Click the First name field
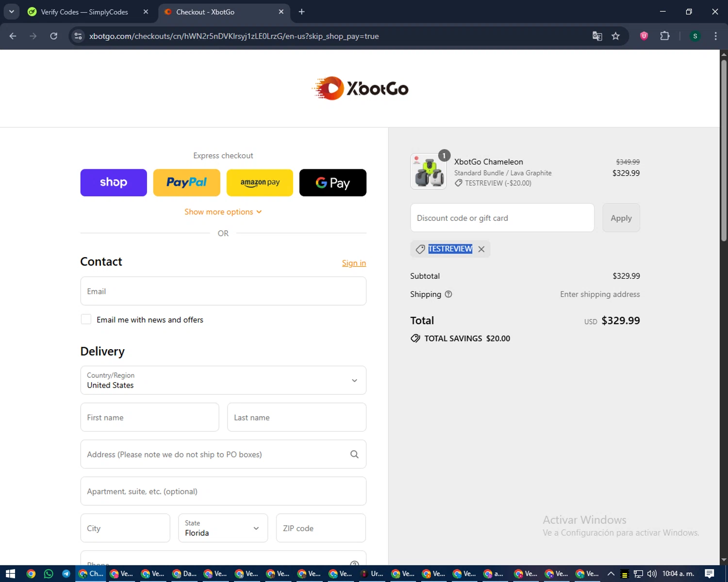Screen dimensions: 728x582 [x=149, y=417]
